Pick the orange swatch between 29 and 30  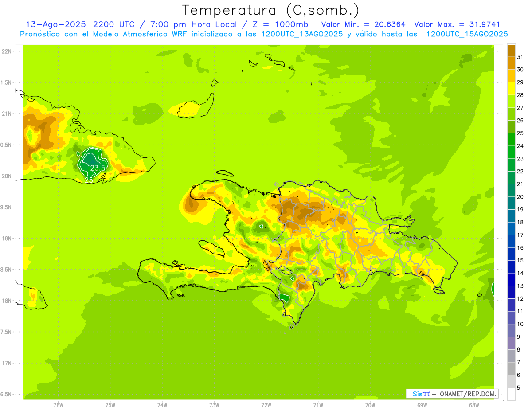[511, 76]
